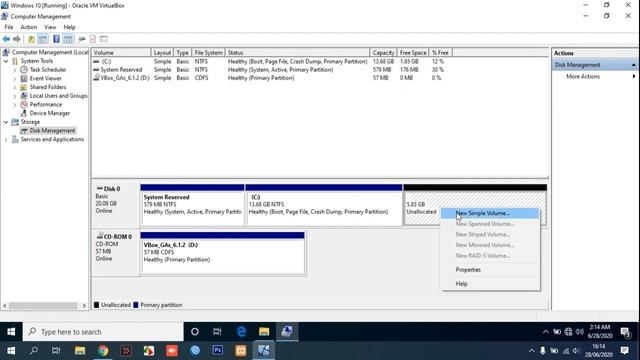Click the small gray drive toolbar icon
The width and height of the screenshot is (640, 360).
(x=82, y=39)
